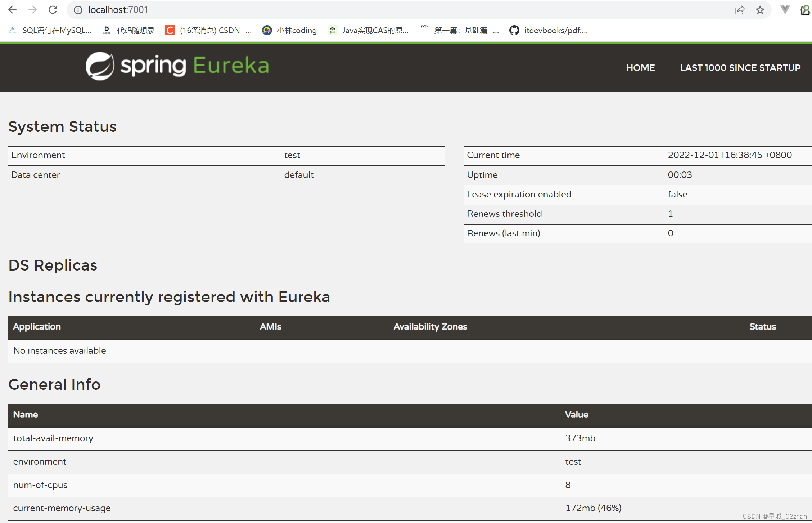Go to HOME in Eureka navigation
Image resolution: width=812 pixels, height=523 pixels.
640,68
